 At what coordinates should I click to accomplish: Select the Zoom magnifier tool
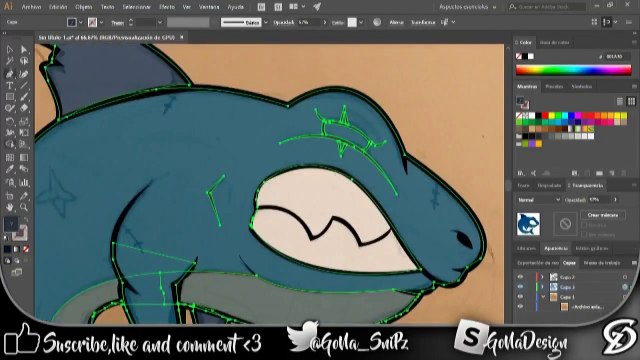[x=24, y=207]
